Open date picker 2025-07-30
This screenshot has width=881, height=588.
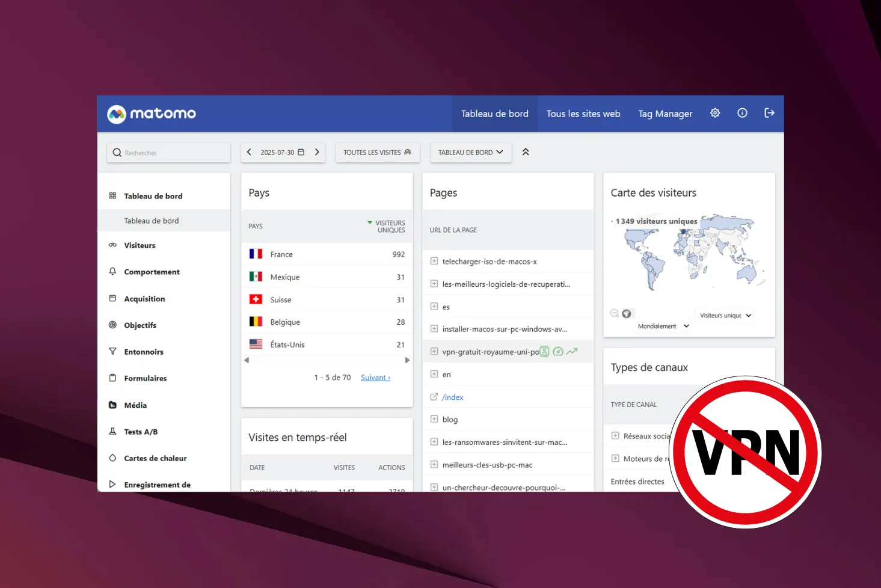[283, 152]
